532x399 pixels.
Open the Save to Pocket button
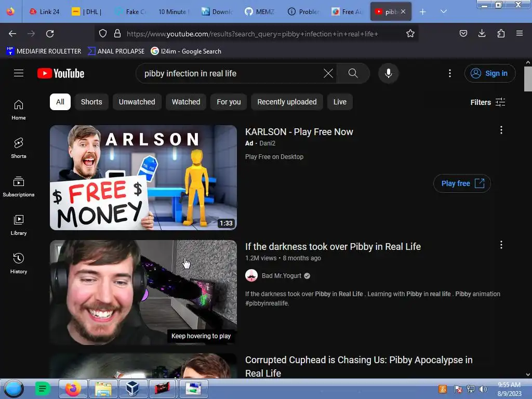point(463,33)
